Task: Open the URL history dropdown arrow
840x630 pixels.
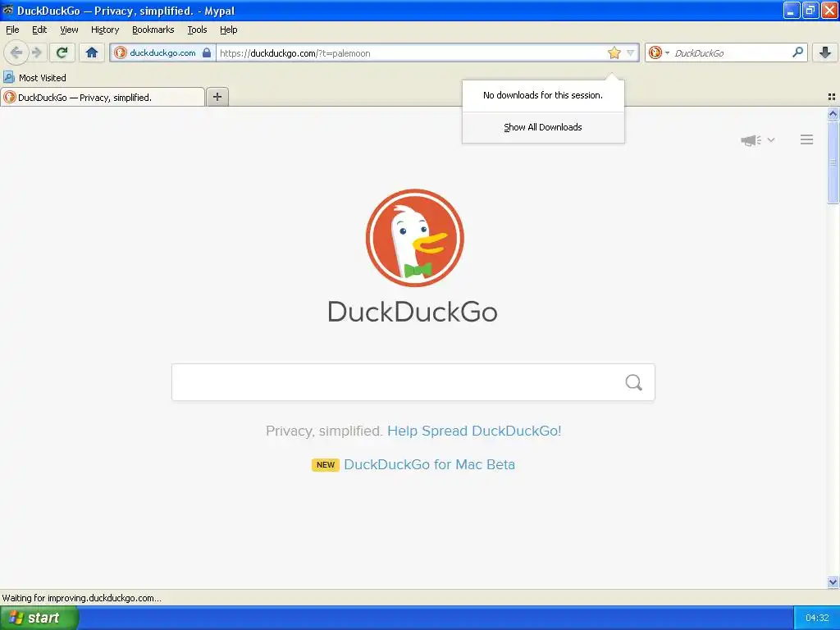Action: 631,52
